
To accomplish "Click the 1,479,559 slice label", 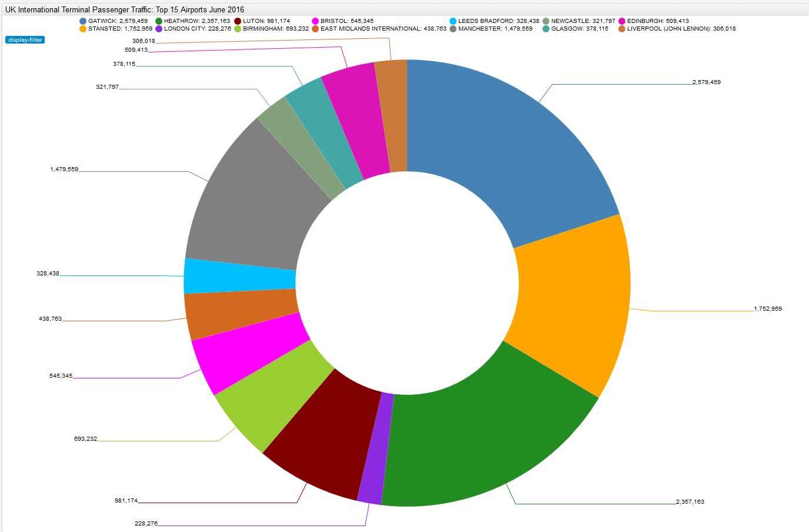I will pos(64,169).
